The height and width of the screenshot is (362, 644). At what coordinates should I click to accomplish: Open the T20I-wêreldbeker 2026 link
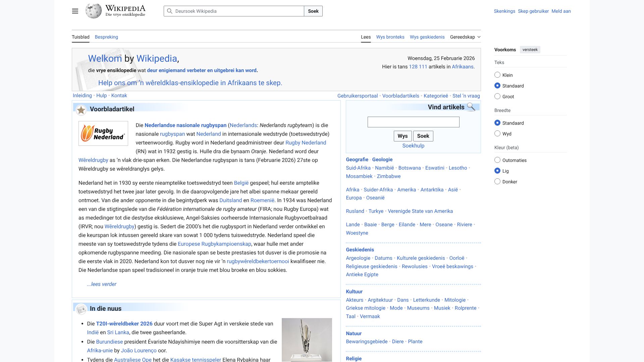point(124,324)
